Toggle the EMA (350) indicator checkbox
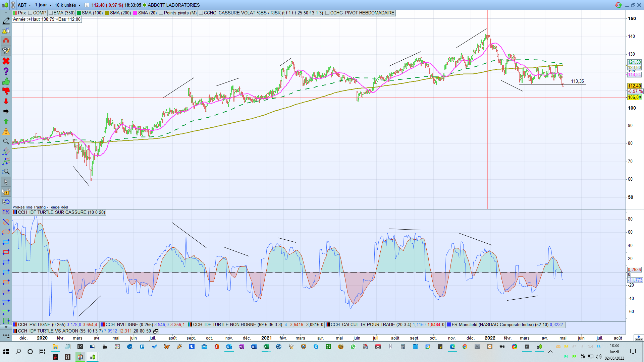This screenshot has height=362, width=644. [51, 13]
